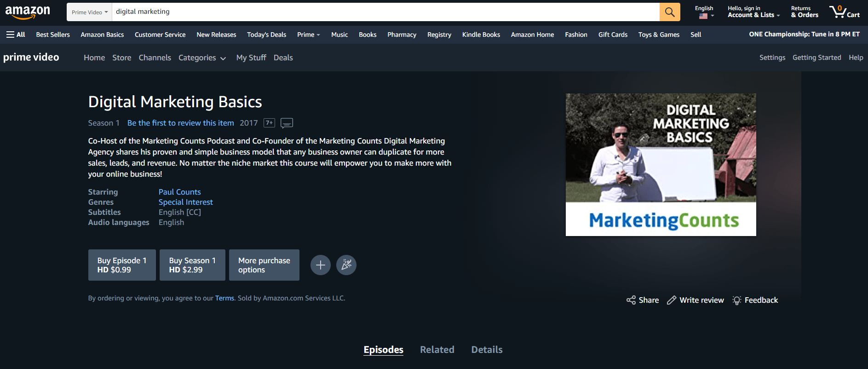Expand the Categories dropdown
868x369 pixels.
pyautogui.click(x=202, y=58)
